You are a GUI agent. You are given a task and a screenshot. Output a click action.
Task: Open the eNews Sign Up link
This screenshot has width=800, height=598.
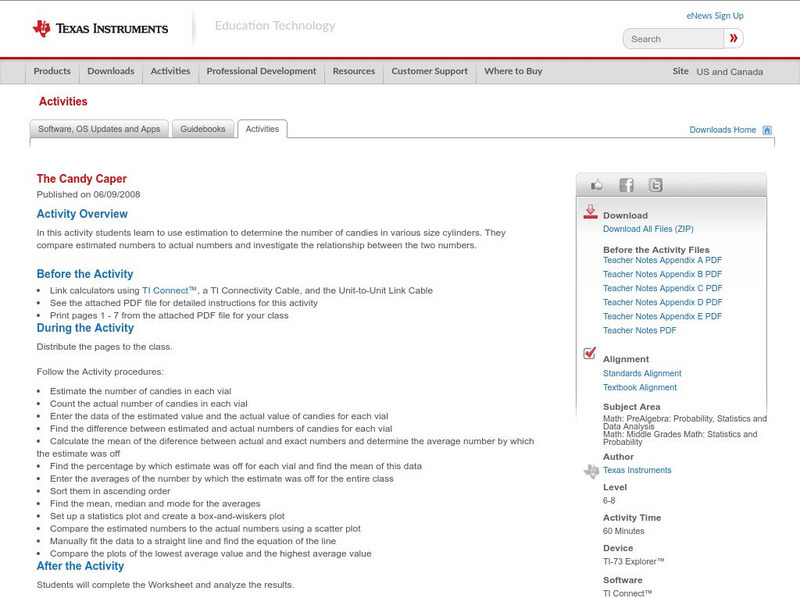pos(715,16)
